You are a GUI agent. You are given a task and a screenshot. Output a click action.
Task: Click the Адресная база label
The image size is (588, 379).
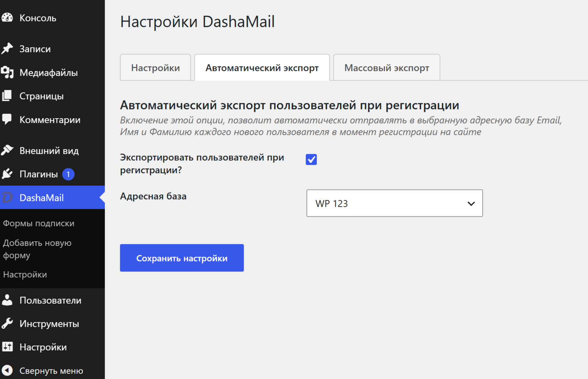[x=153, y=196]
